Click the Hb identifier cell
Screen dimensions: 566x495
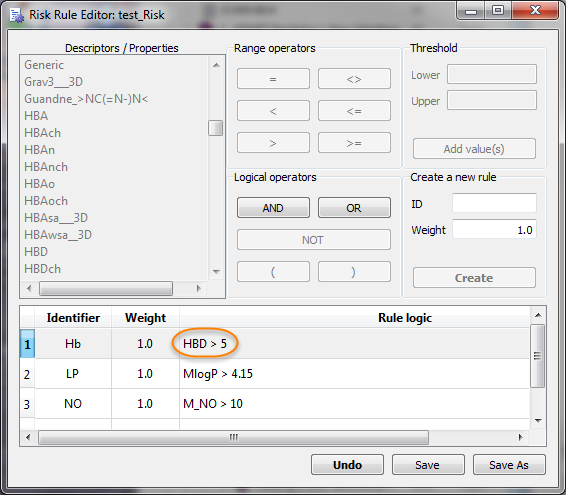coord(73,344)
